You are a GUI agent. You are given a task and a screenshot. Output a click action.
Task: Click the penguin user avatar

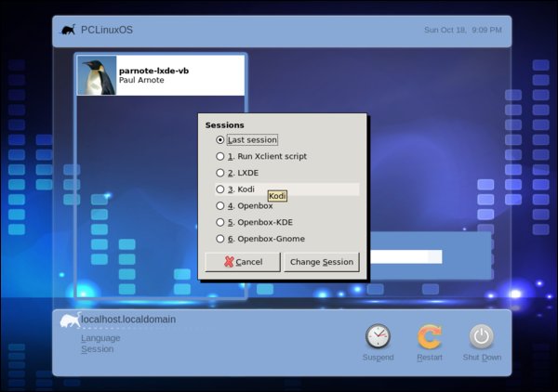coord(97,75)
